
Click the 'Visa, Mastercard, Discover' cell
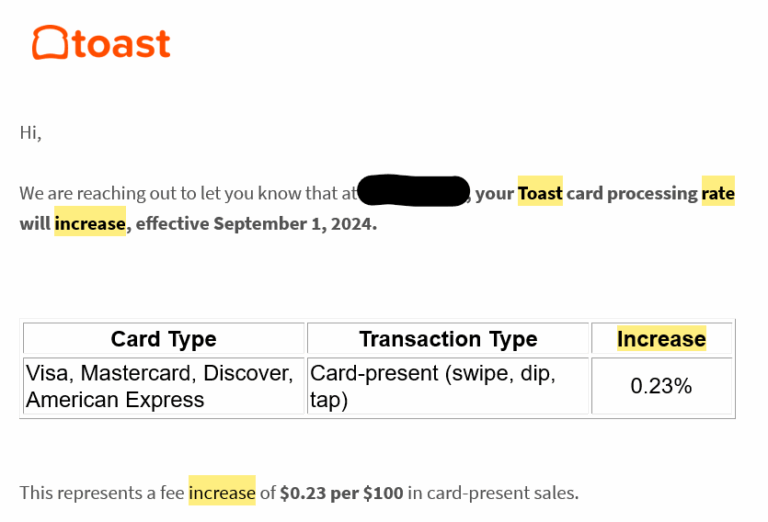(160, 373)
